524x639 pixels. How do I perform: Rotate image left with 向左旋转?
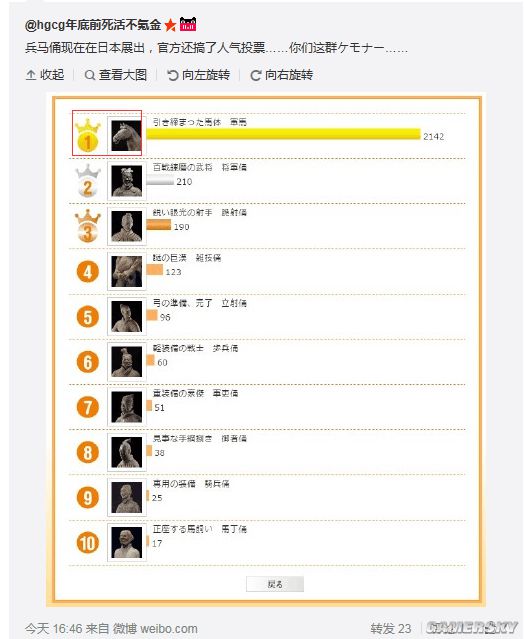pyautogui.click(x=198, y=75)
